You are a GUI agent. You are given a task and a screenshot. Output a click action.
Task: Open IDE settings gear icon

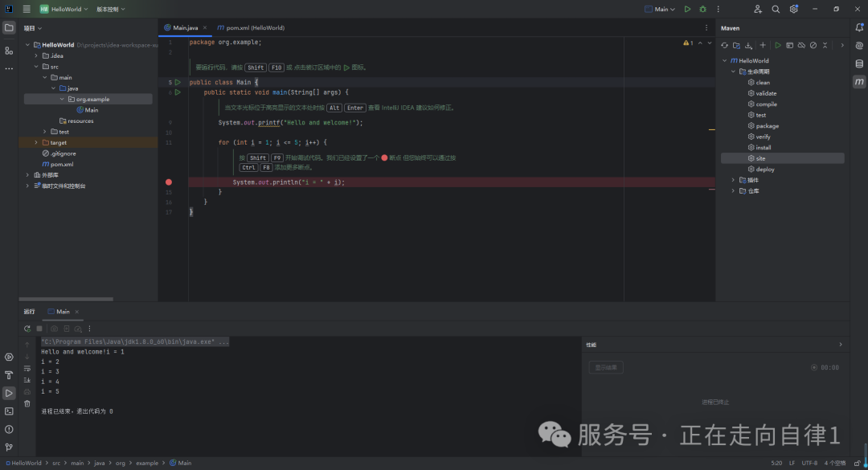pos(794,9)
